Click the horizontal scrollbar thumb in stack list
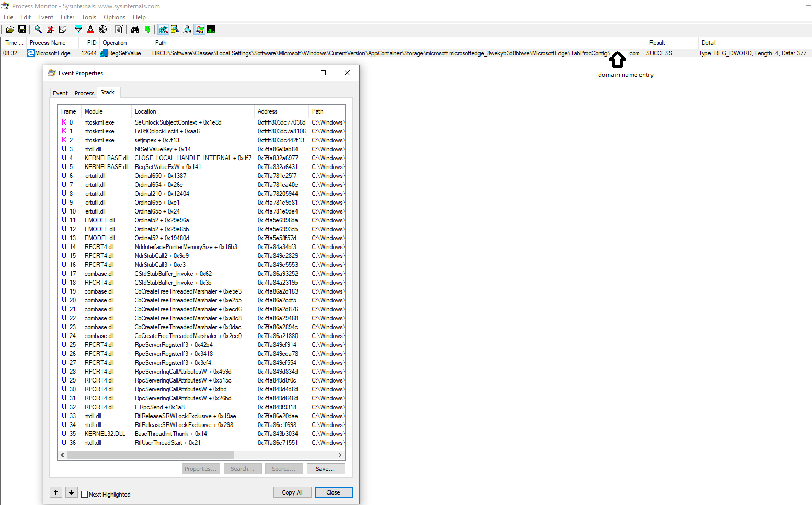812x505 pixels. (x=150, y=455)
